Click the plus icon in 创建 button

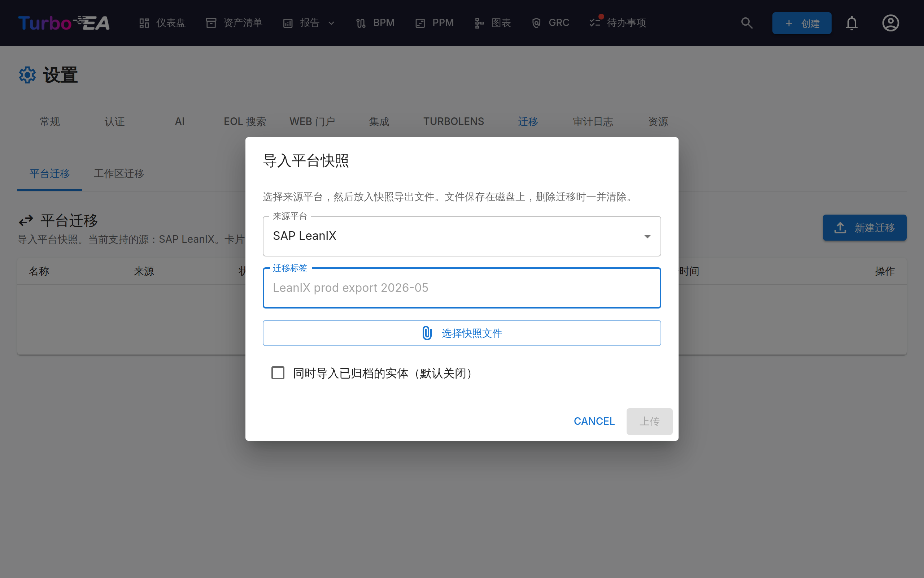click(789, 23)
